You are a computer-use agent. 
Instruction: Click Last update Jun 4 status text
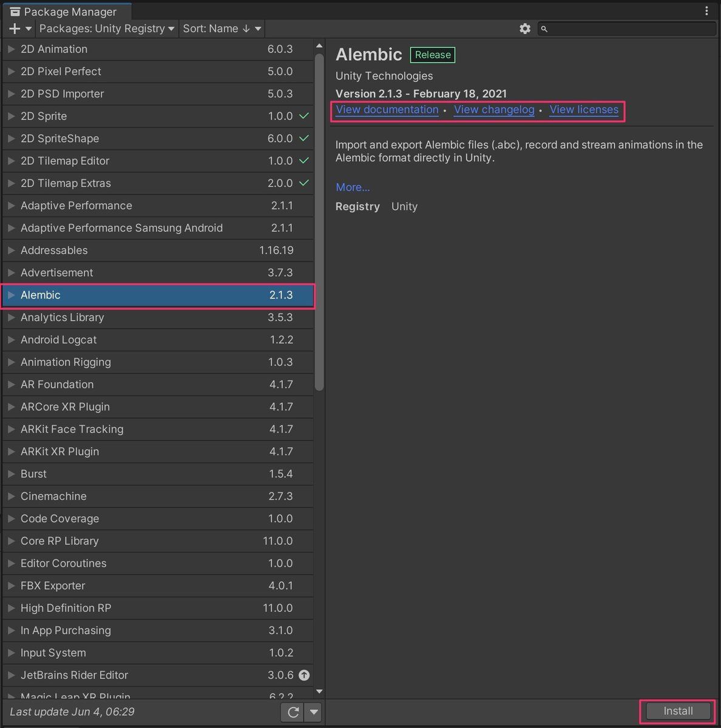[x=72, y=712]
